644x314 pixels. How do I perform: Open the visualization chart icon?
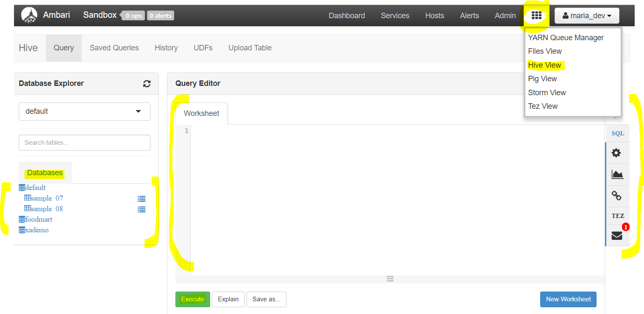click(617, 174)
